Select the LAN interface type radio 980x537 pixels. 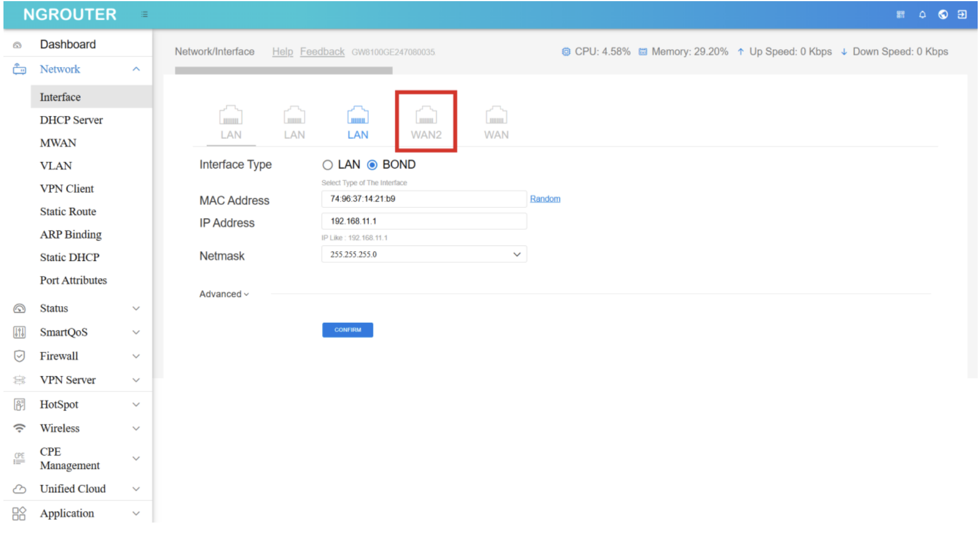tap(328, 165)
